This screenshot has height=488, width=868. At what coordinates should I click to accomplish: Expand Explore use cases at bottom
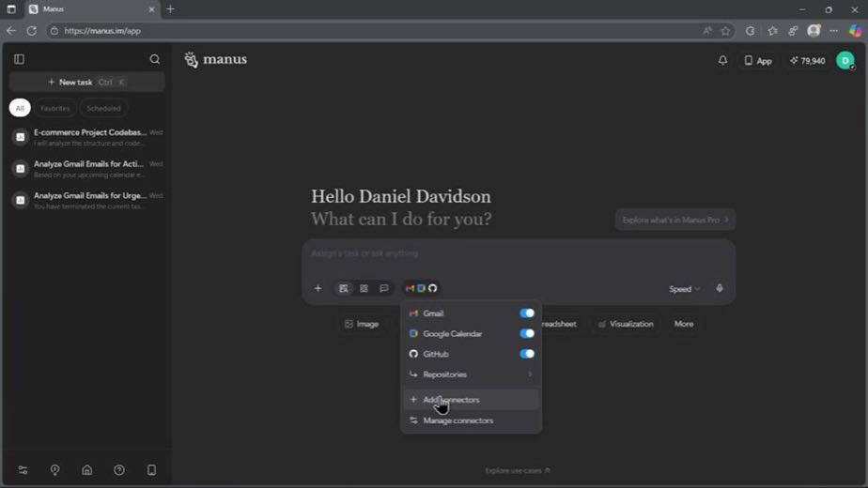(x=518, y=470)
